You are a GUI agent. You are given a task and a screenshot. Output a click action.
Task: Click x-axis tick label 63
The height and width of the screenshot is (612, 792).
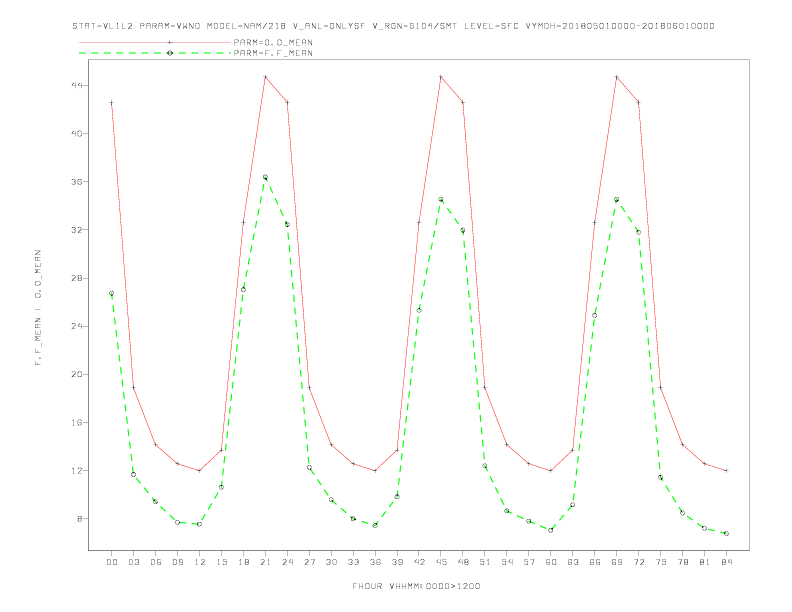click(573, 562)
